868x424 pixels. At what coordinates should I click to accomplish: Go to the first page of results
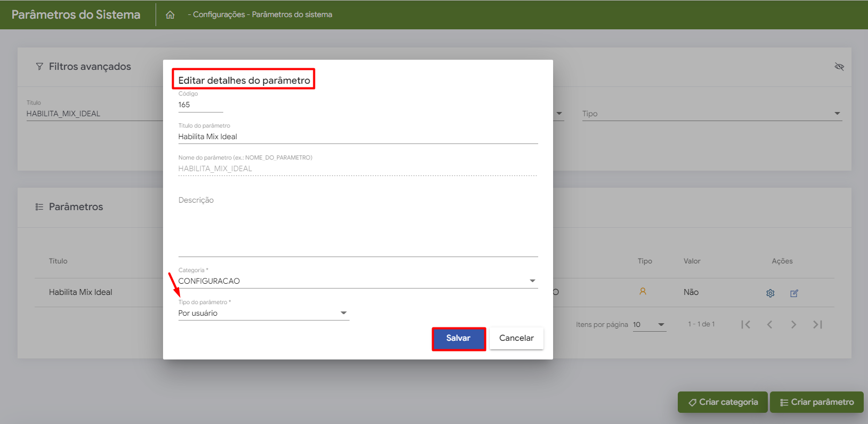[745, 324]
